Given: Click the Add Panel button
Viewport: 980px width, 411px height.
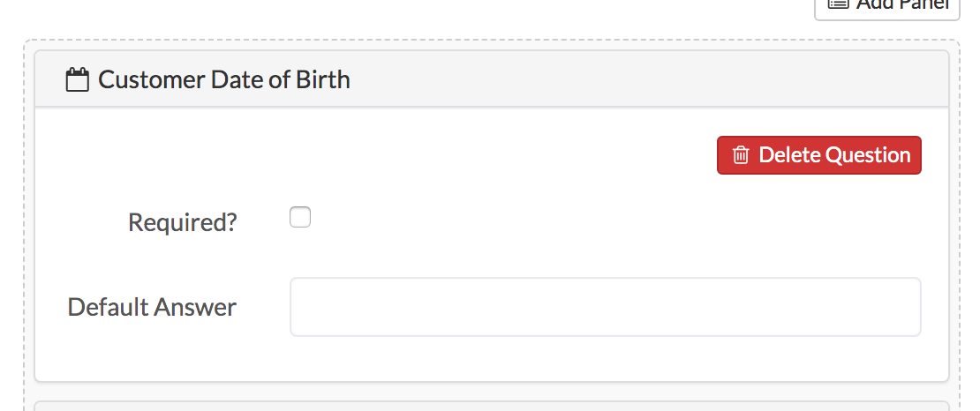Looking at the screenshot, I should click(887, 6).
